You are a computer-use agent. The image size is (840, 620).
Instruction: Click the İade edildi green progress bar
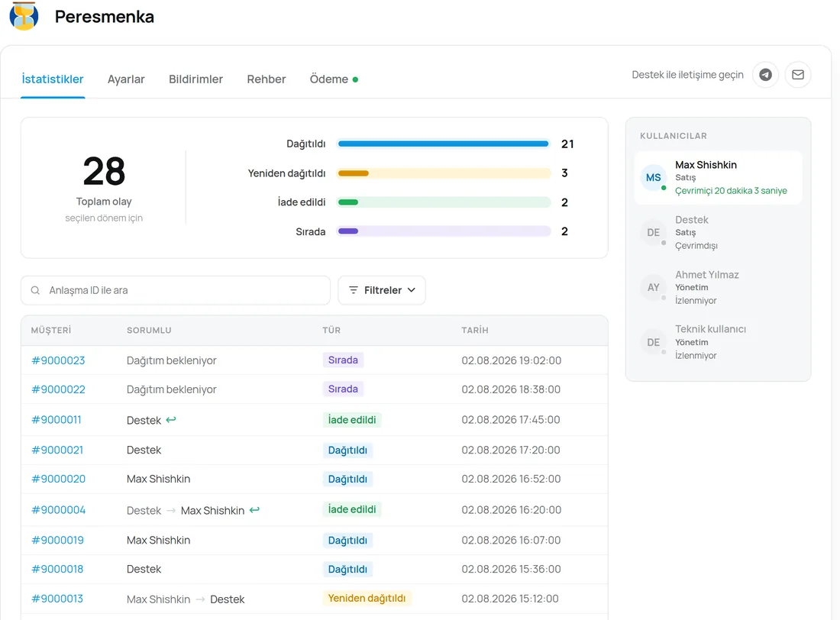click(444, 202)
